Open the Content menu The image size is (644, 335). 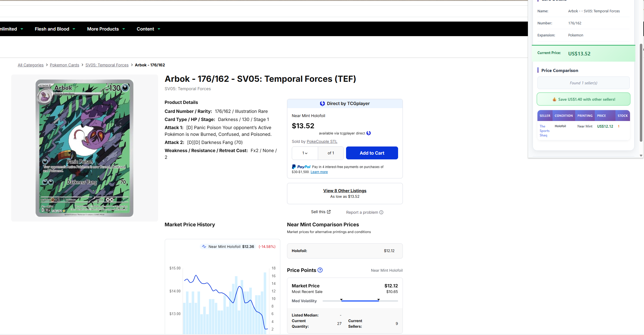click(148, 29)
